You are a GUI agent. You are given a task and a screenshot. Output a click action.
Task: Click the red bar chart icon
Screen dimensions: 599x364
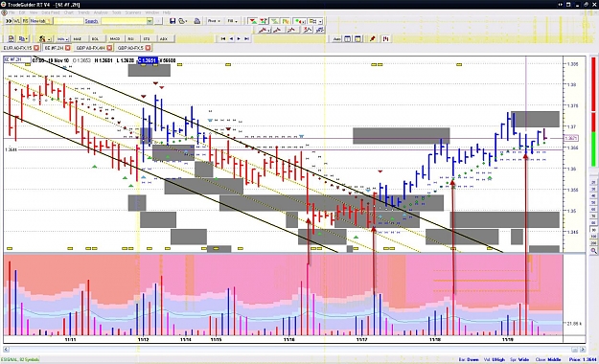[x=386, y=38]
